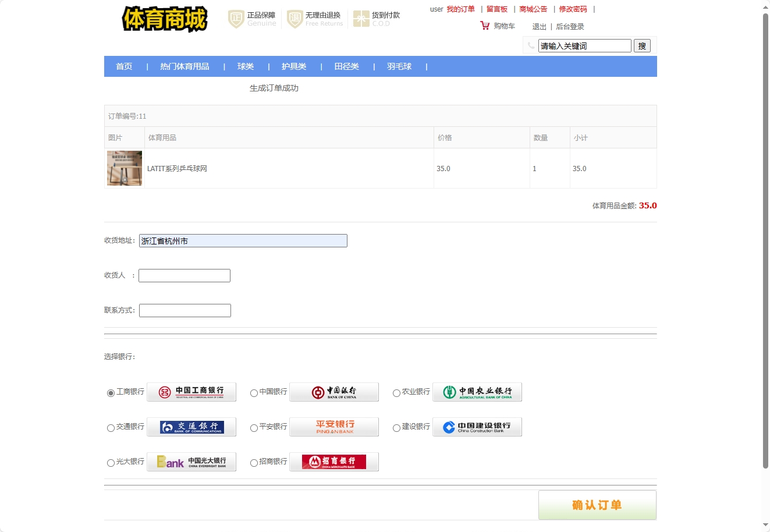
Task: Open the 羽毛球 category tab
Action: 399,66
